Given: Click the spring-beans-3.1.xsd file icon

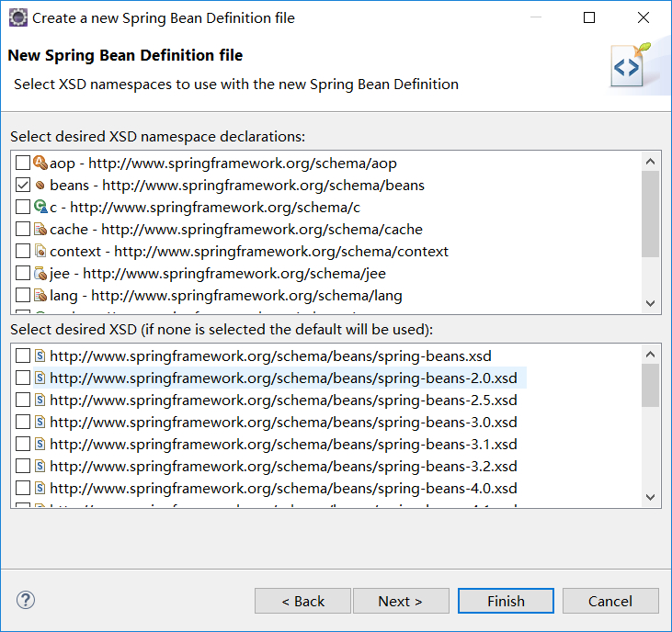Looking at the screenshot, I should 40,444.
